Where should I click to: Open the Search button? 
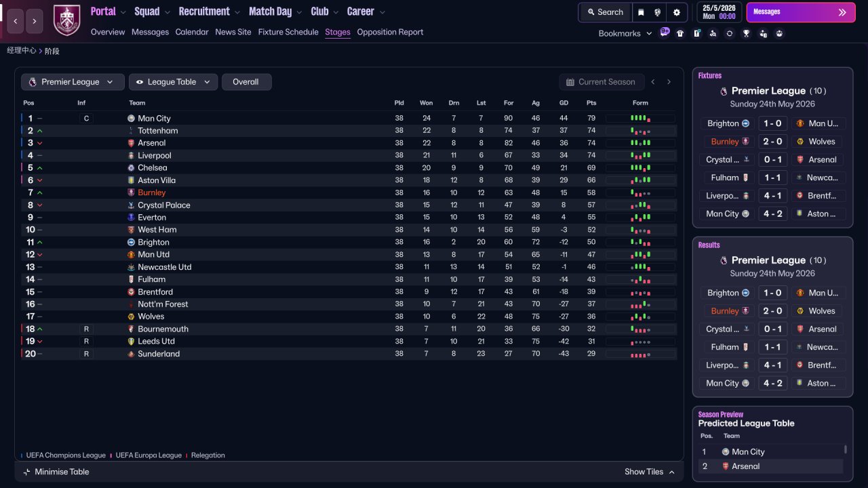[605, 12]
